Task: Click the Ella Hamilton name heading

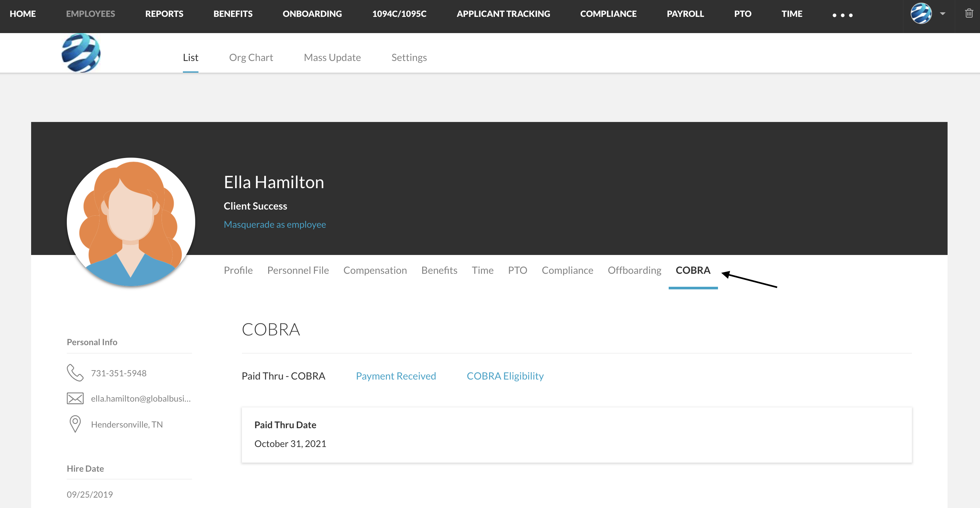Action: coord(274,182)
